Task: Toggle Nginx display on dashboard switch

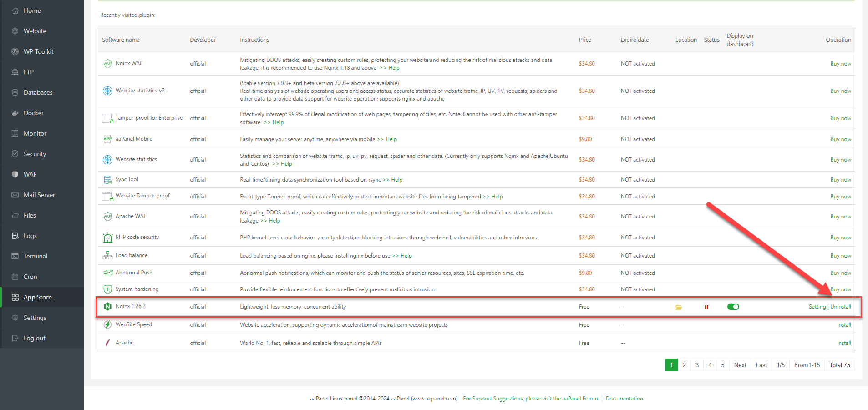Action: pyautogui.click(x=733, y=307)
